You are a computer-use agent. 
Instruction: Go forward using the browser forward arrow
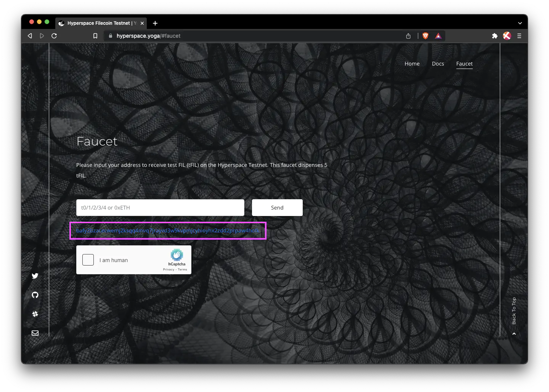coord(42,36)
